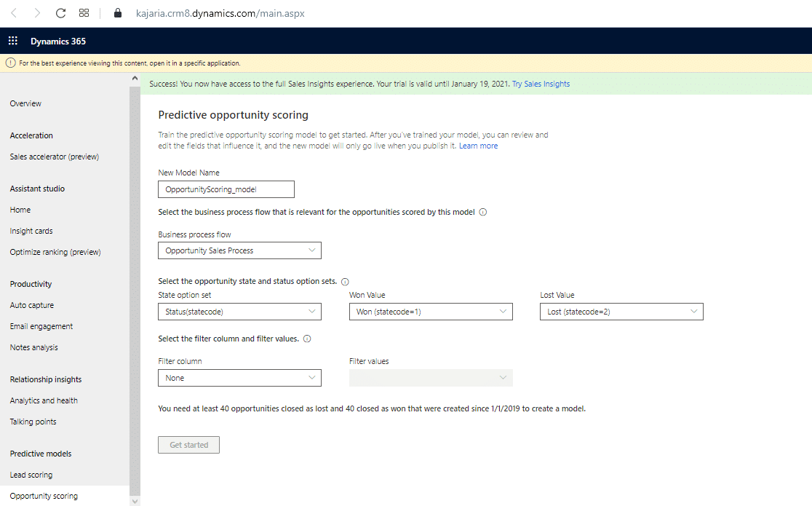Screen dimensions: 812x506
Task: Open Optimize ranking (preview)
Action: pos(55,253)
